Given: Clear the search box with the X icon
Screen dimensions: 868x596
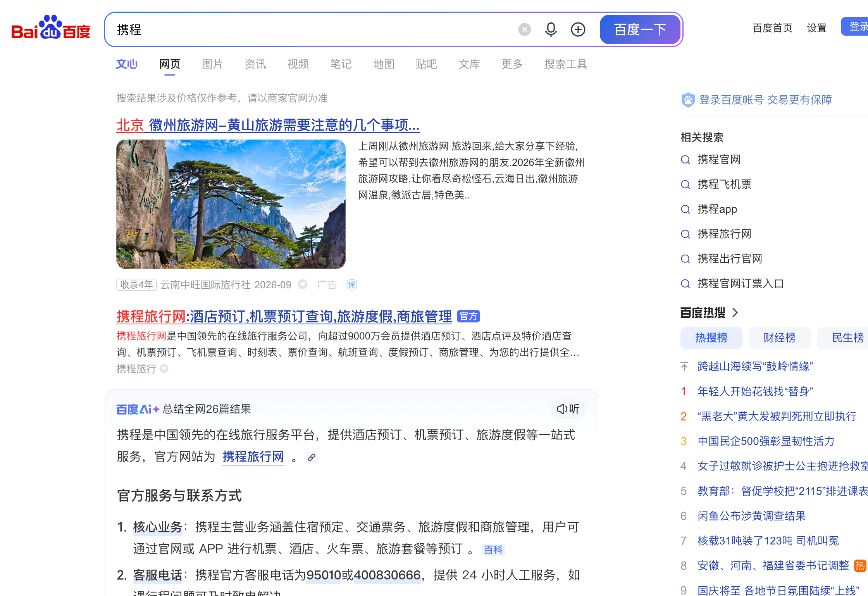Looking at the screenshot, I should 524,29.
